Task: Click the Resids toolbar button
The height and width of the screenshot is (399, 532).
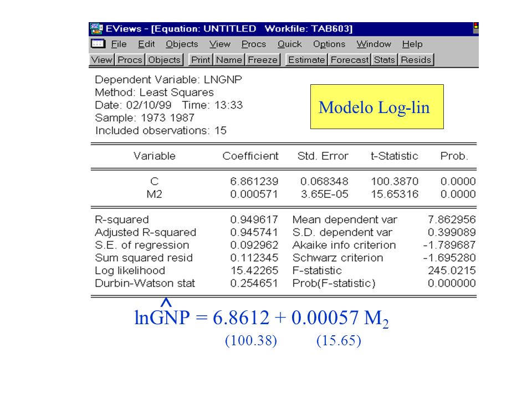Action: click(x=416, y=60)
